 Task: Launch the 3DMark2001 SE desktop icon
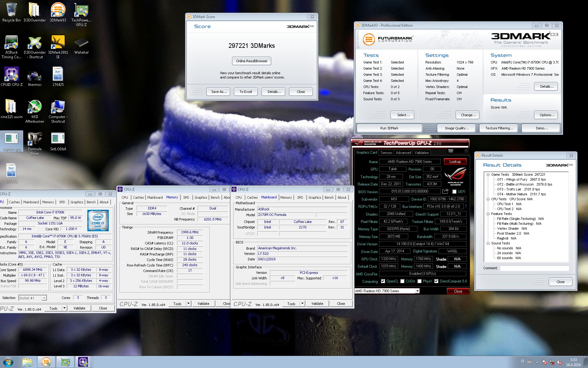coord(58,47)
